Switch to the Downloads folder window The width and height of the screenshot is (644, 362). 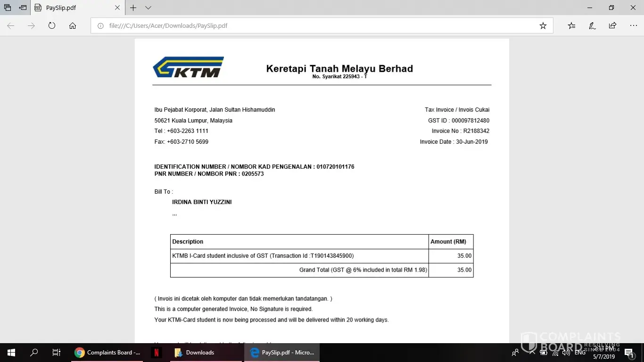pyautogui.click(x=206, y=353)
